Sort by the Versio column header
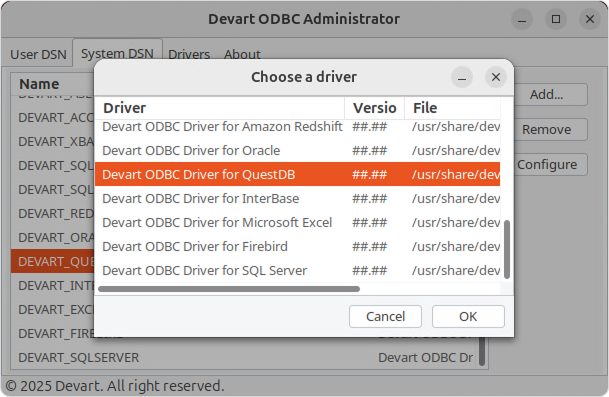 374,108
